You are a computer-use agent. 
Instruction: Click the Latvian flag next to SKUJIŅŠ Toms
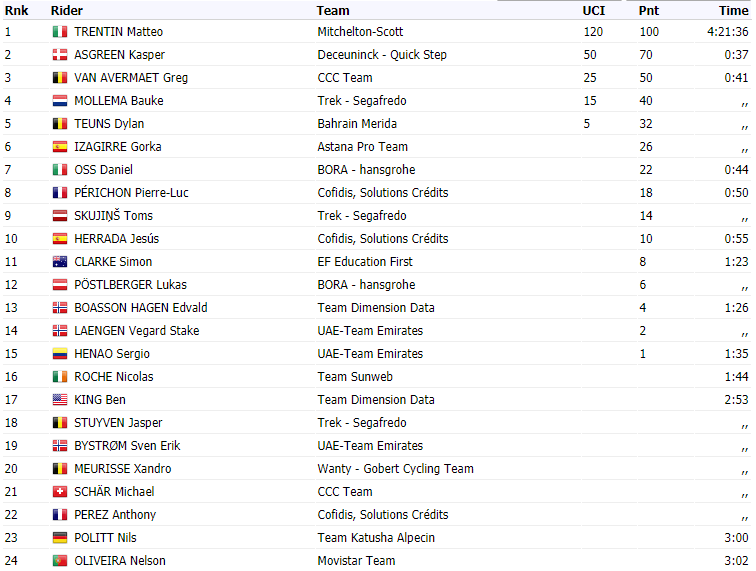click(x=59, y=216)
